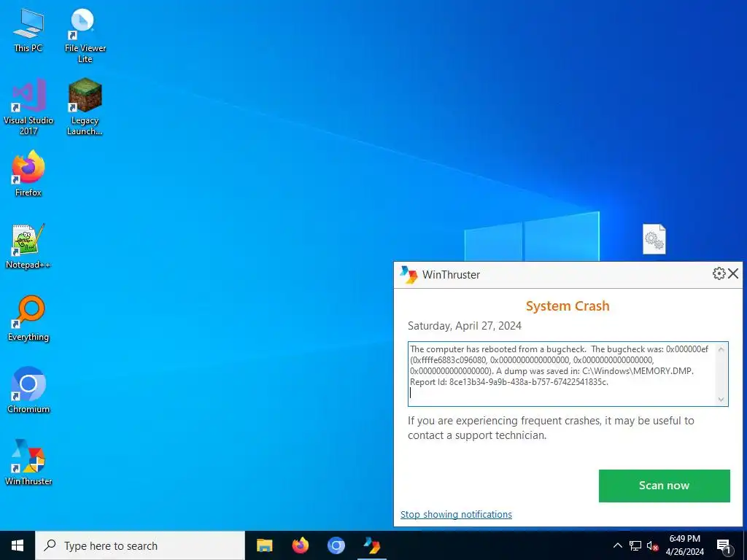
Task: Open Firefox from the taskbar
Action: [x=300, y=545]
